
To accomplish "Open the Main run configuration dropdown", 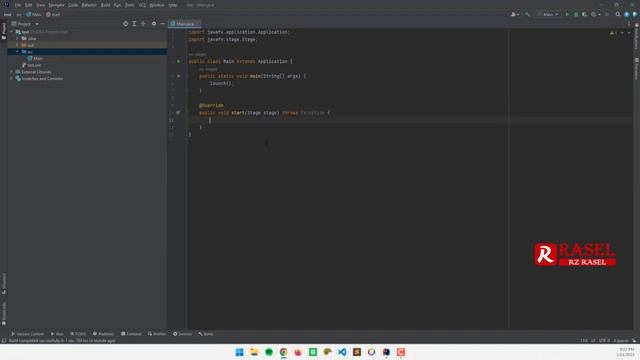I will pyautogui.click(x=548, y=14).
